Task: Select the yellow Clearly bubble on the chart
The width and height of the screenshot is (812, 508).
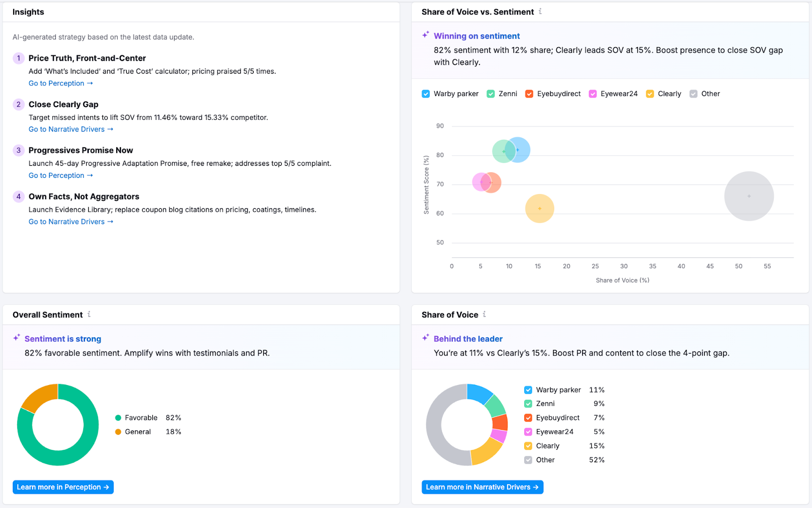Action: tap(540, 208)
